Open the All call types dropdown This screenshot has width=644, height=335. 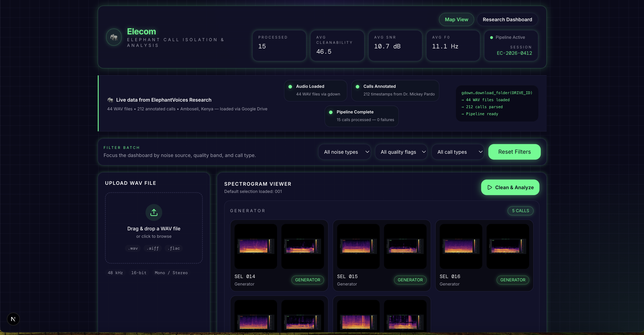[x=457, y=152]
